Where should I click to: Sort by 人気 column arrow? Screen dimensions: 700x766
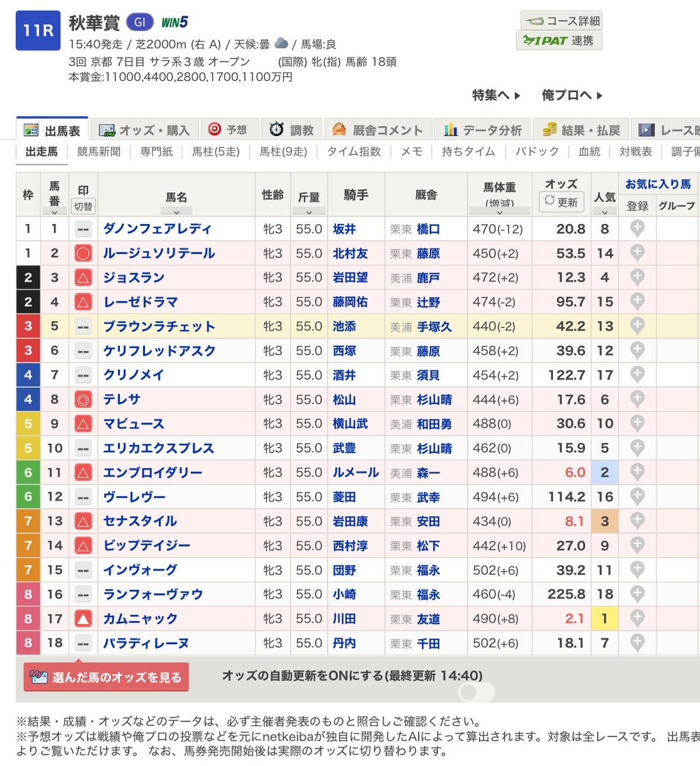(x=605, y=212)
